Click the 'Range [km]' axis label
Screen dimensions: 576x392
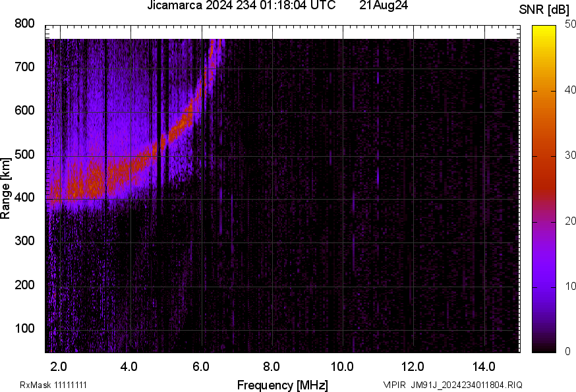tap(5, 188)
